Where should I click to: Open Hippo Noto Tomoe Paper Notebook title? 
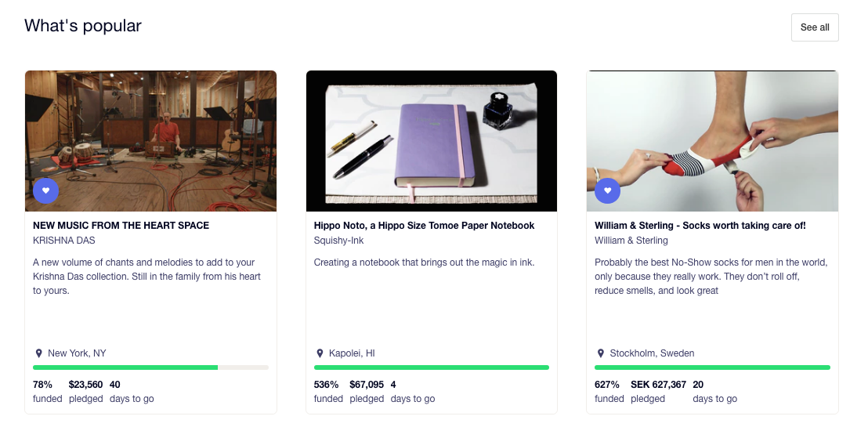click(x=424, y=226)
